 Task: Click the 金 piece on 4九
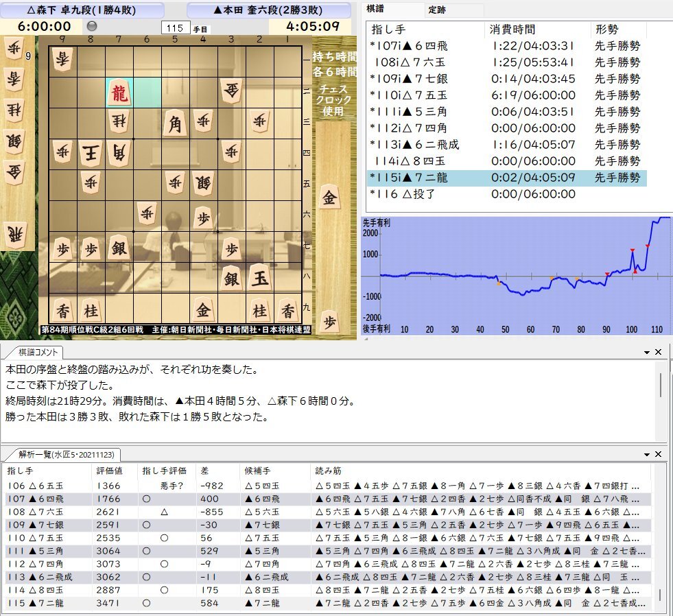(x=203, y=310)
